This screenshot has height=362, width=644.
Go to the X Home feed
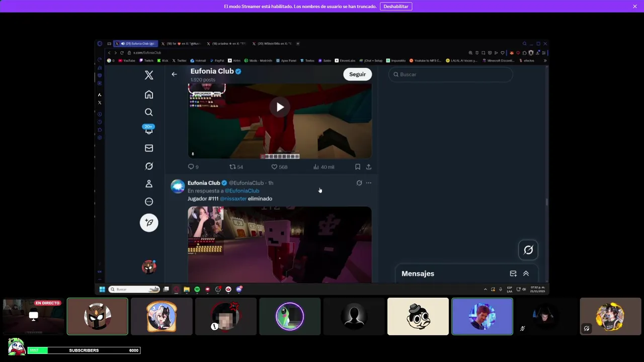click(x=149, y=95)
